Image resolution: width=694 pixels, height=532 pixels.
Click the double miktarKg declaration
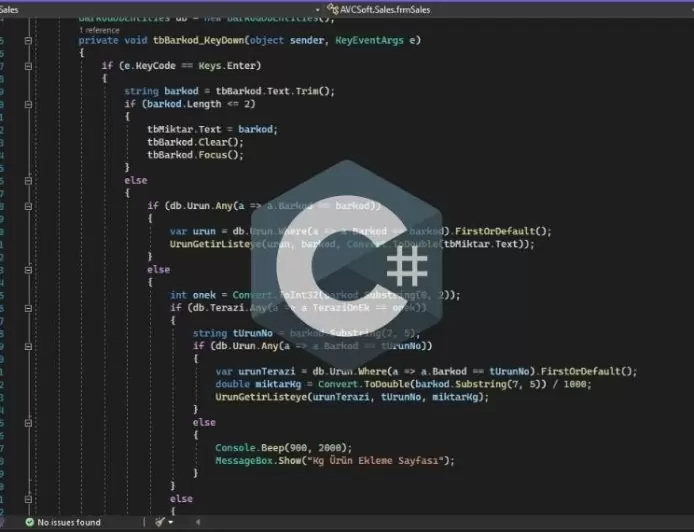point(258,384)
